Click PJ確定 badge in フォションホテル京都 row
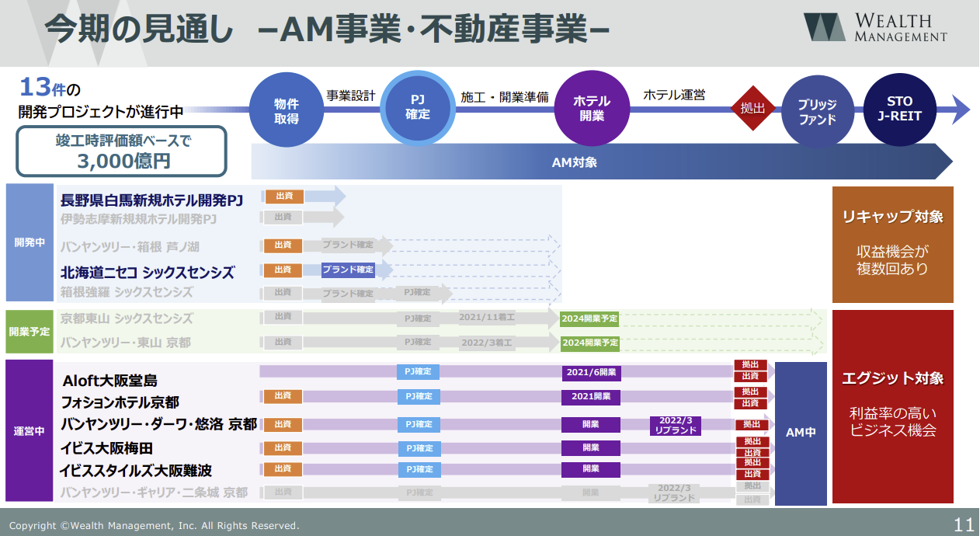Image resolution: width=980 pixels, height=536 pixels. click(419, 396)
